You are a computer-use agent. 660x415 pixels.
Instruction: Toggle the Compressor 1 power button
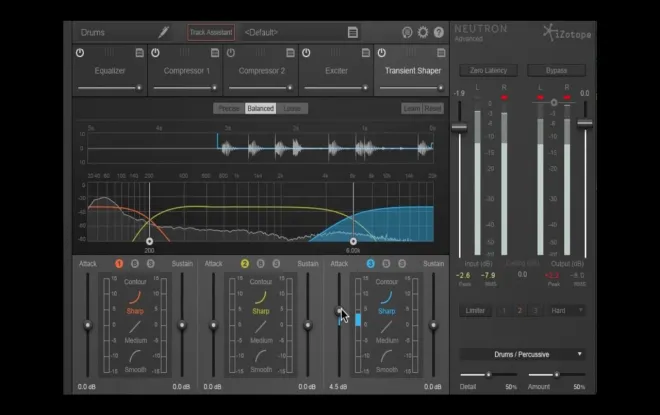point(155,53)
